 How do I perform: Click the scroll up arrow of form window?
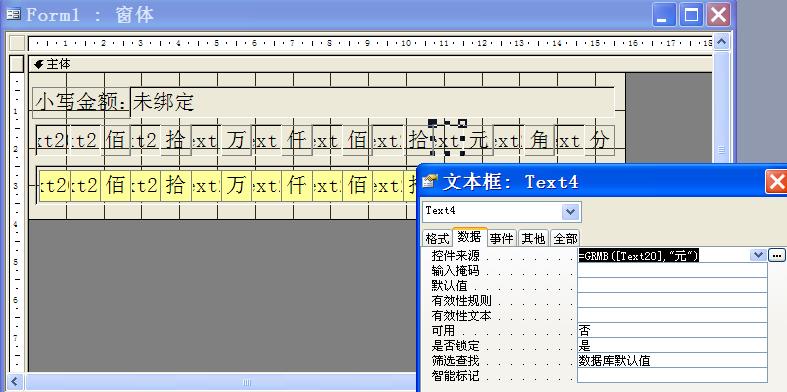point(721,42)
